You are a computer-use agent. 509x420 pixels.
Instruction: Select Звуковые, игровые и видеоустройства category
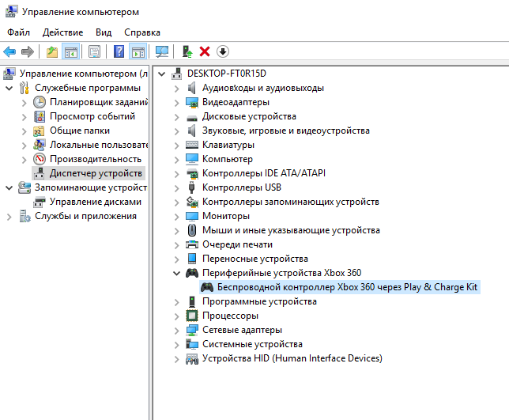(x=286, y=131)
